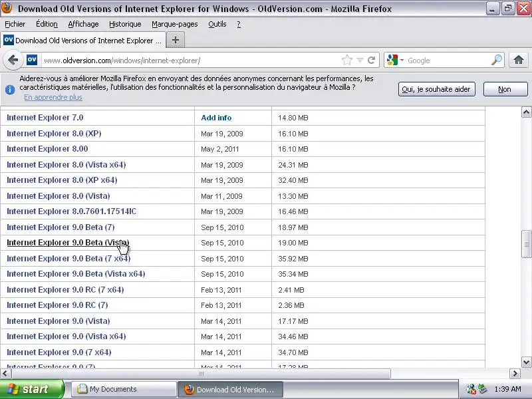The image size is (532, 399).
Task: Open the En apprendre plus link
Action: pyautogui.click(x=53, y=97)
